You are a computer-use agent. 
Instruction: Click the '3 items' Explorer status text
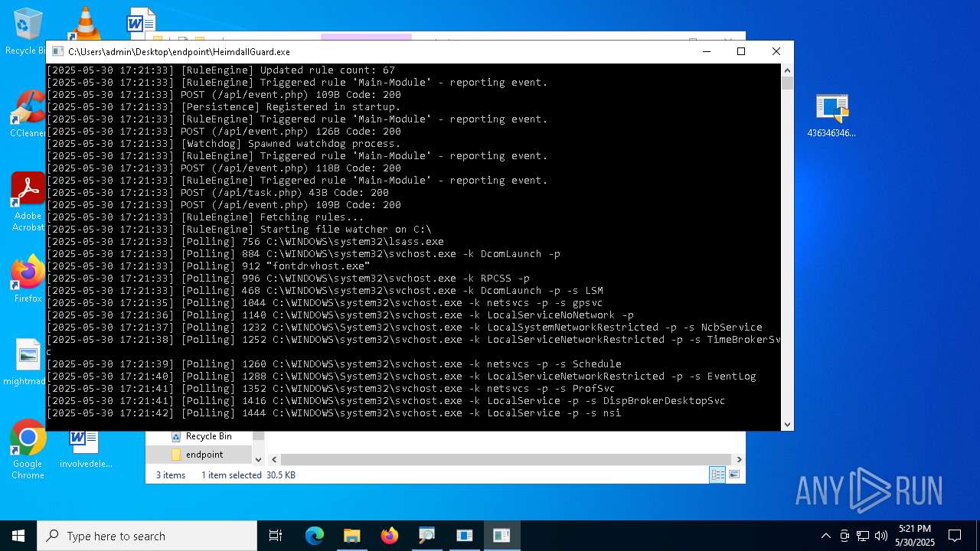click(171, 475)
